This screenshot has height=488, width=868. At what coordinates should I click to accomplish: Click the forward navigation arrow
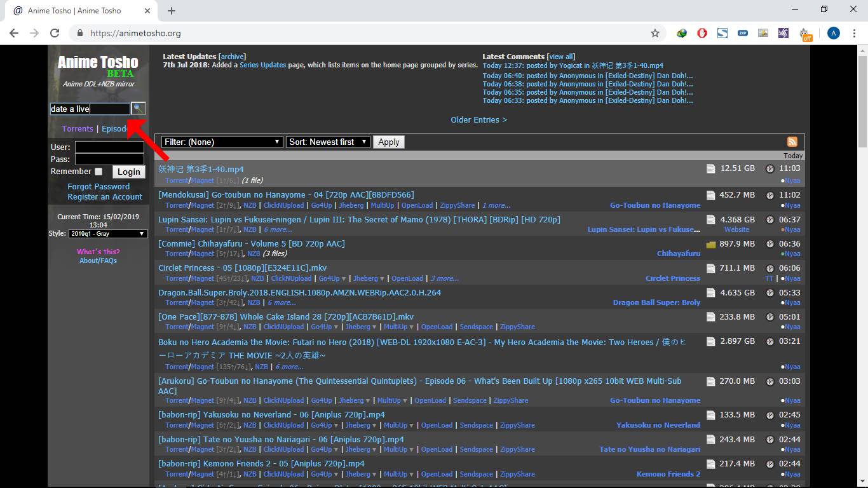[34, 33]
